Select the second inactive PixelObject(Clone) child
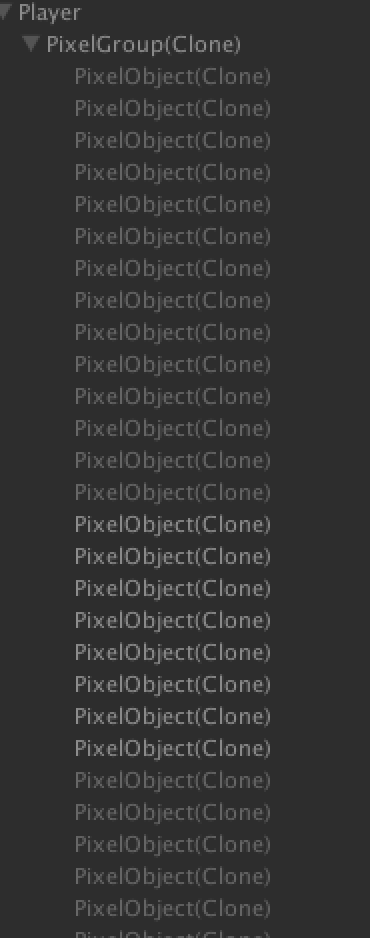The image size is (370, 938). pos(173,109)
